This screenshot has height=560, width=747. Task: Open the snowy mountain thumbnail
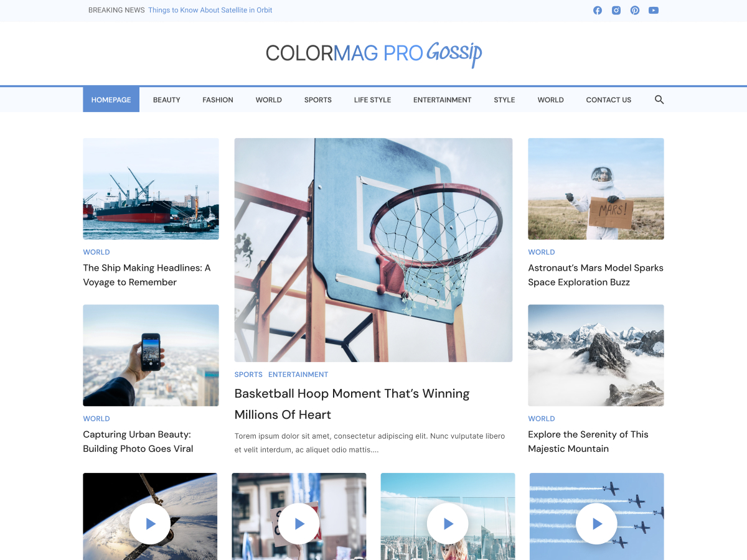coord(596,355)
